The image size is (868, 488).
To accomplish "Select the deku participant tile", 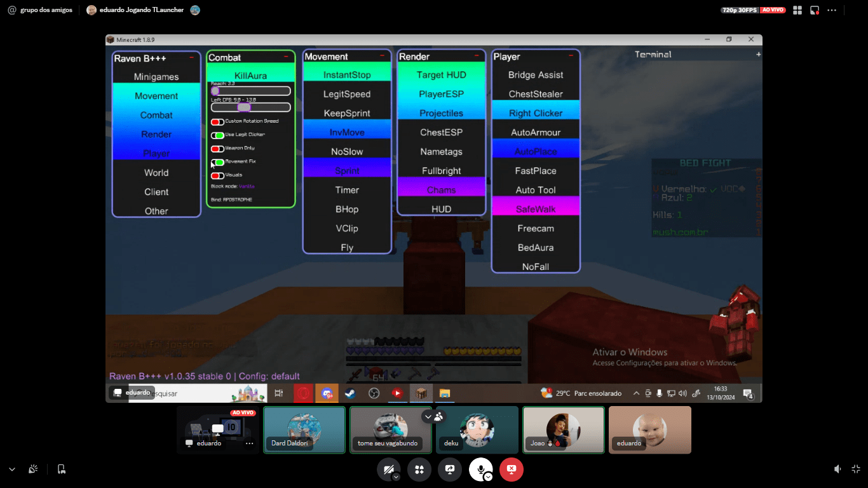I will (x=477, y=430).
